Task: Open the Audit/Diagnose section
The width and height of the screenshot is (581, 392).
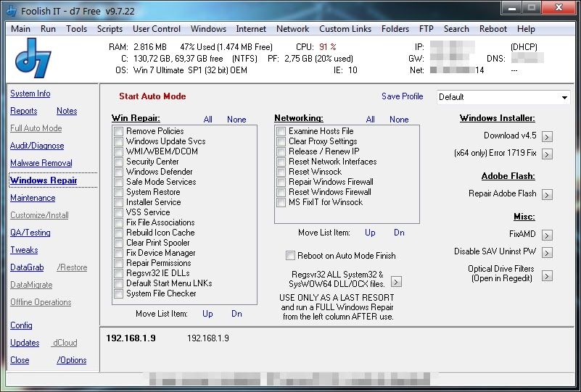Action: (x=37, y=146)
